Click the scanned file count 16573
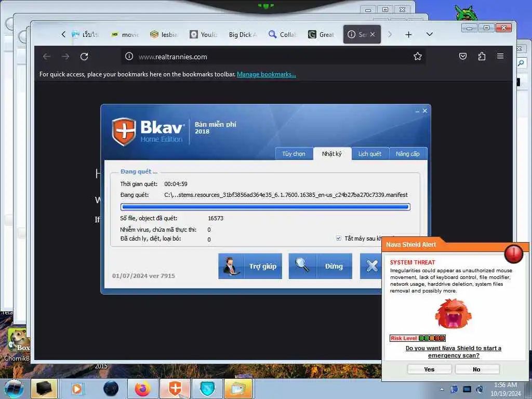The image size is (532, 399). click(x=216, y=218)
